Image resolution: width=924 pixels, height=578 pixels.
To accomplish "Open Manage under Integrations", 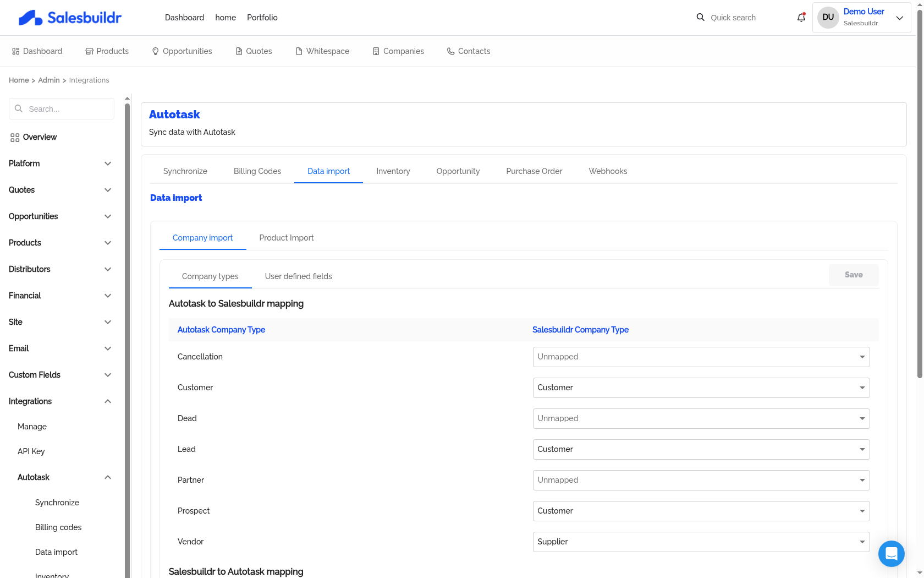I will click(x=32, y=427).
